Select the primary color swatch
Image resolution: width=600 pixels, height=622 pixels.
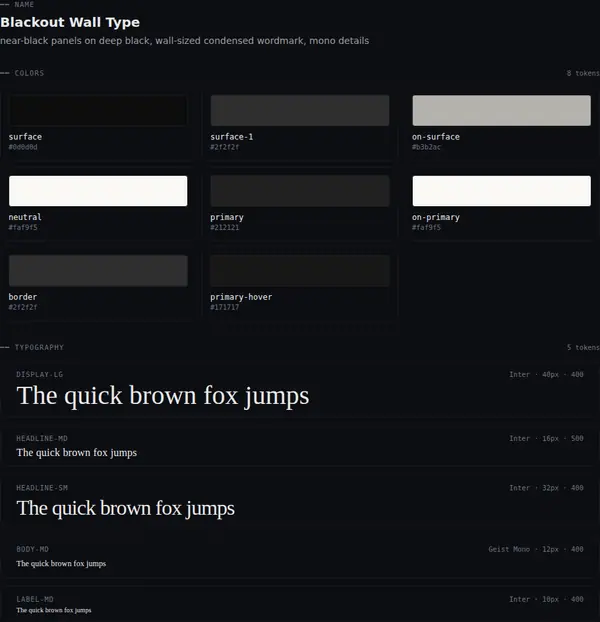300,191
